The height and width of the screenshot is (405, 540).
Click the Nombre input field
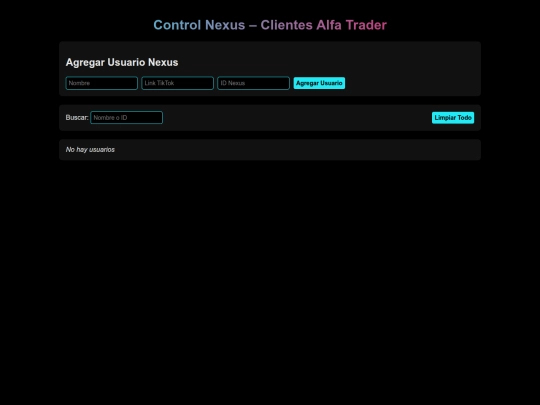click(x=102, y=83)
